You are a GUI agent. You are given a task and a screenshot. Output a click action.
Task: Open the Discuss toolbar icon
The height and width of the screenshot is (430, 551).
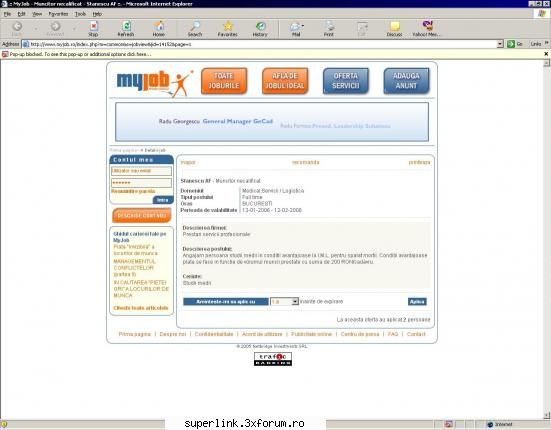[395, 28]
